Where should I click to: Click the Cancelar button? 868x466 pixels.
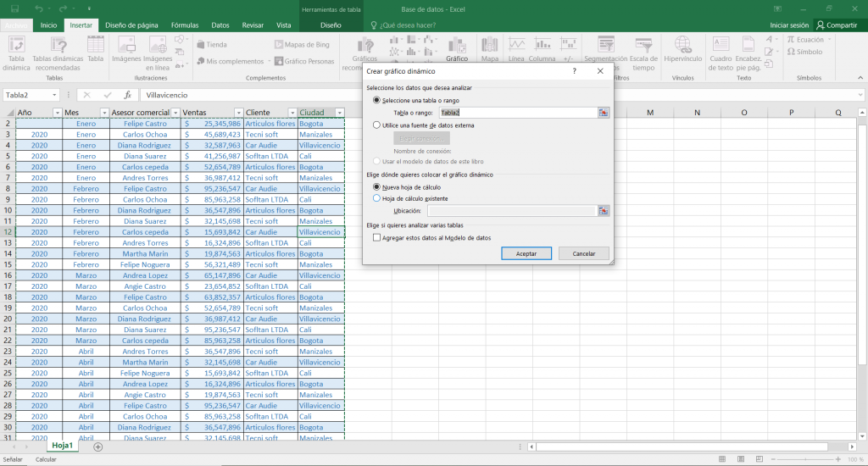584,253
